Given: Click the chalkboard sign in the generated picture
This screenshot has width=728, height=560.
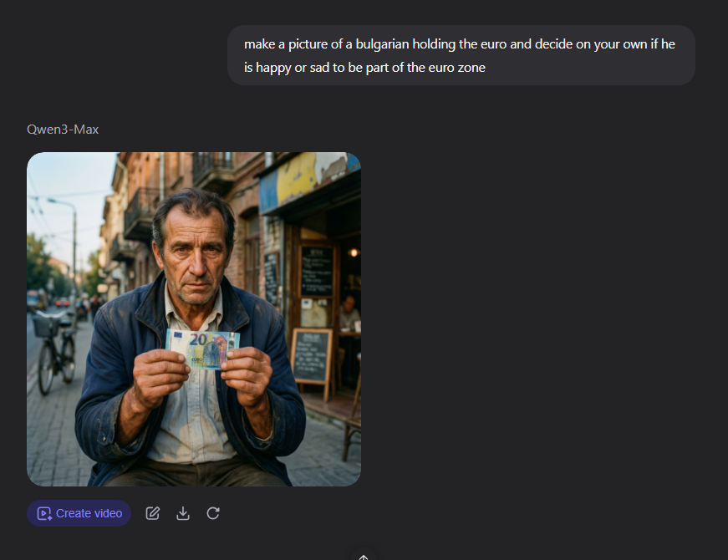Looking at the screenshot, I should [x=312, y=356].
